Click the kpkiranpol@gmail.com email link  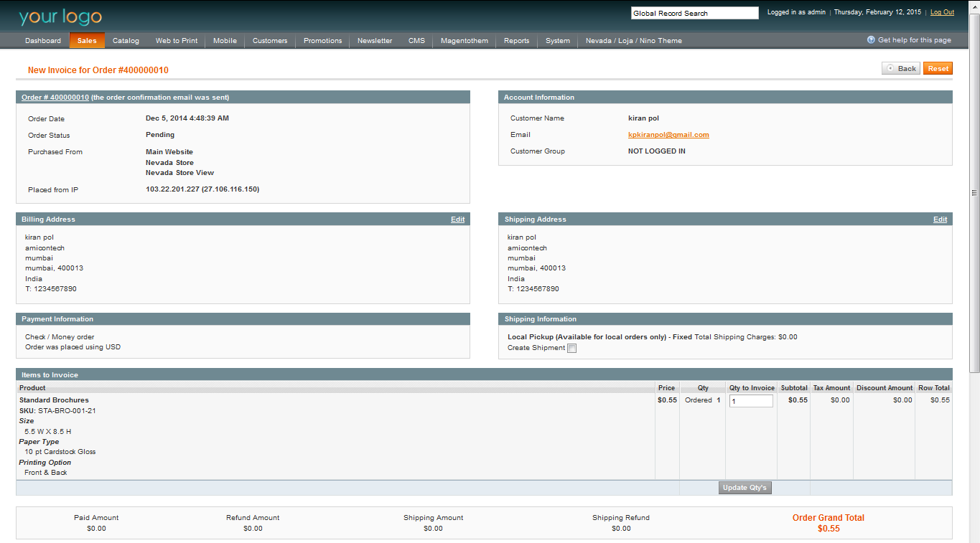click(668, 135)
